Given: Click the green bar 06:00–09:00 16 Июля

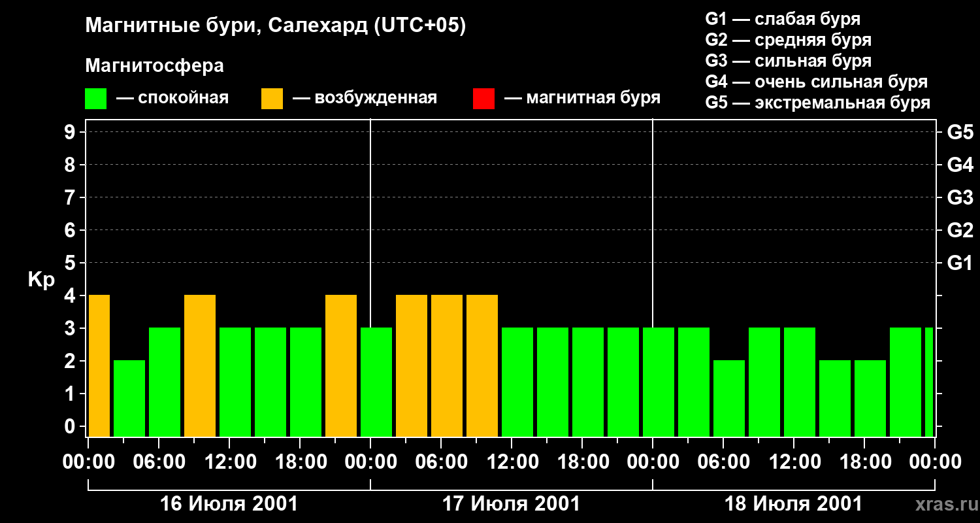Looking at the screenshot, I should [x=165, y=382].
